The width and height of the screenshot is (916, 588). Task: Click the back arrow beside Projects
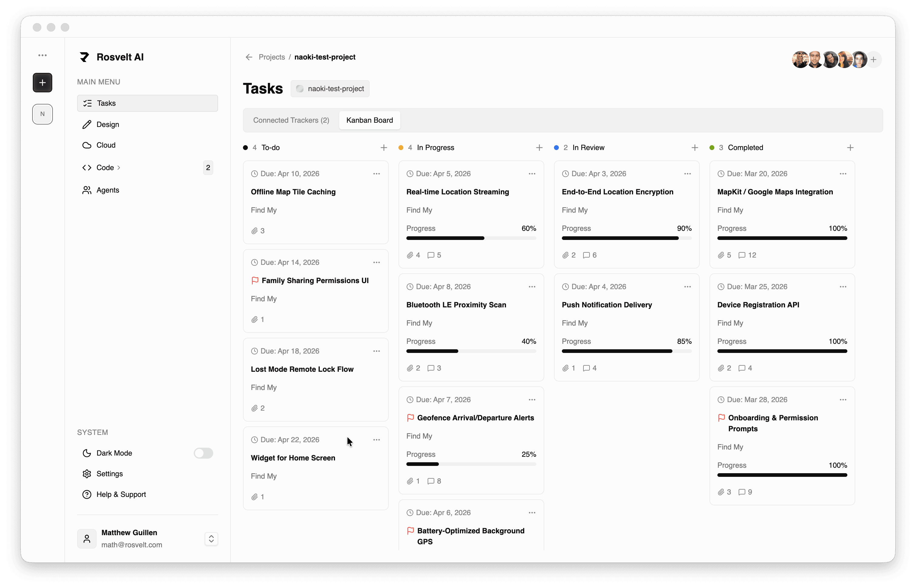click(248, 57)
